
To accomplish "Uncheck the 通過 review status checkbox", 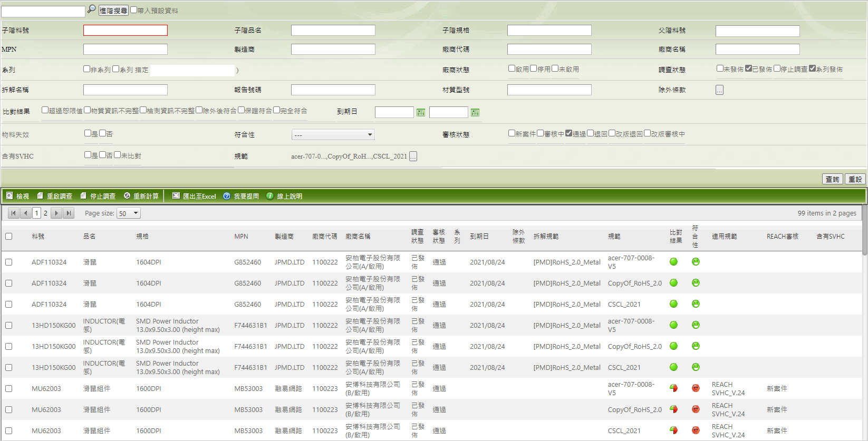I will [x=568, y=133].
